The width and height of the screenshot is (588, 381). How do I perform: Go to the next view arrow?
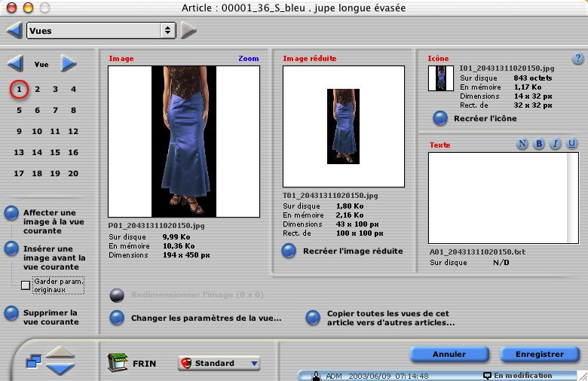tap(69, 64)
